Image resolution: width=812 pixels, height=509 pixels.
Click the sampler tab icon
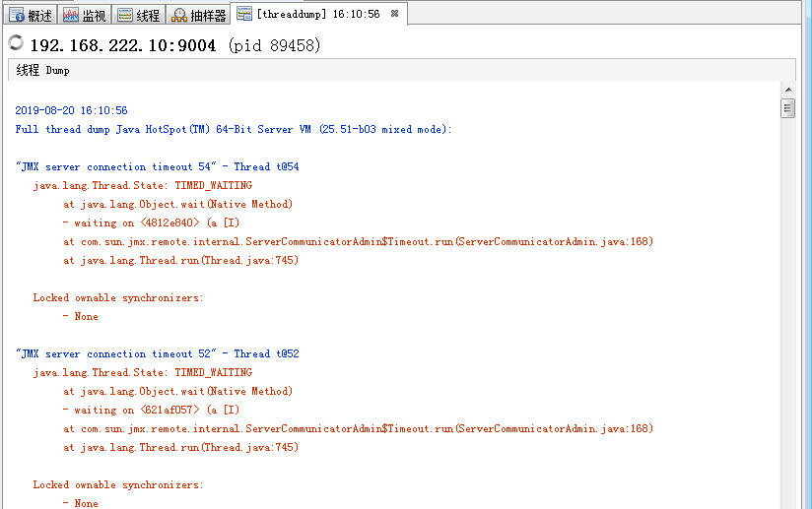[x=179, y=15]
